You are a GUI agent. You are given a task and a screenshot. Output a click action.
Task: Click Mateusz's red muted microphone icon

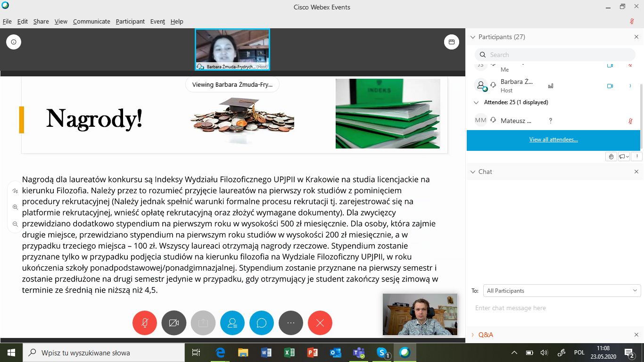630,121
